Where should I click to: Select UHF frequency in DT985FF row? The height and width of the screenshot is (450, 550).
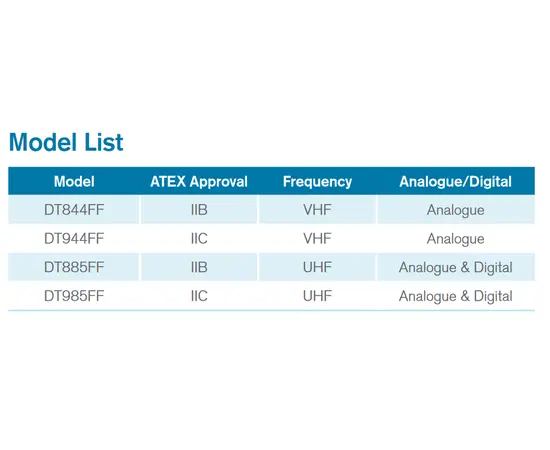point(317,296)
